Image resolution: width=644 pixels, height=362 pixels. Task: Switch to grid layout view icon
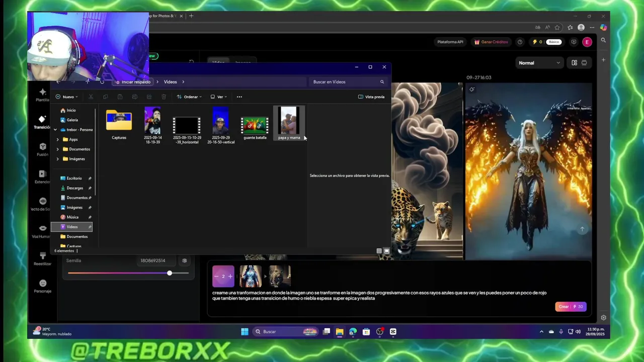(574, 63)
